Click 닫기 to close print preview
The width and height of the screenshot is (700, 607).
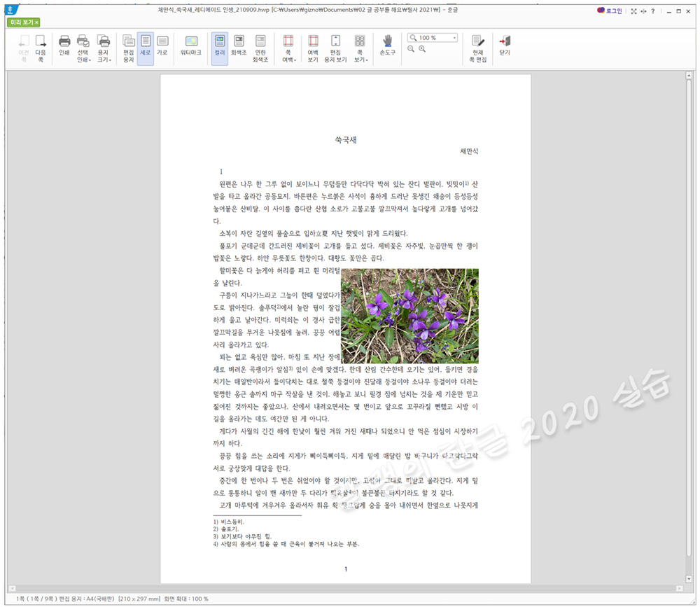pos(505,46)
